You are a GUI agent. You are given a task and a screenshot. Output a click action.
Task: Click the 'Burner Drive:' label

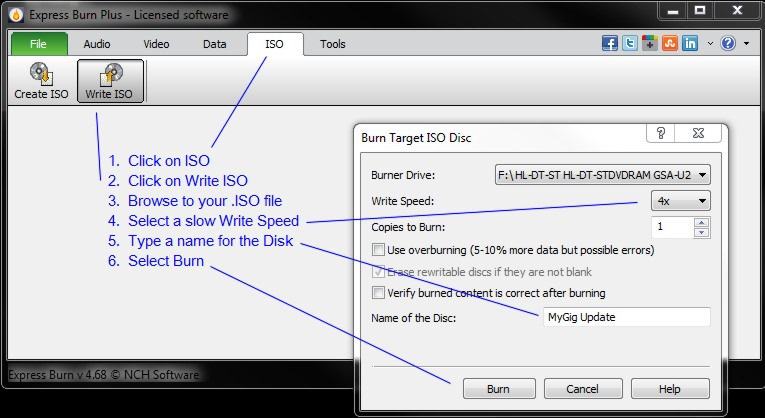[403, 175]
